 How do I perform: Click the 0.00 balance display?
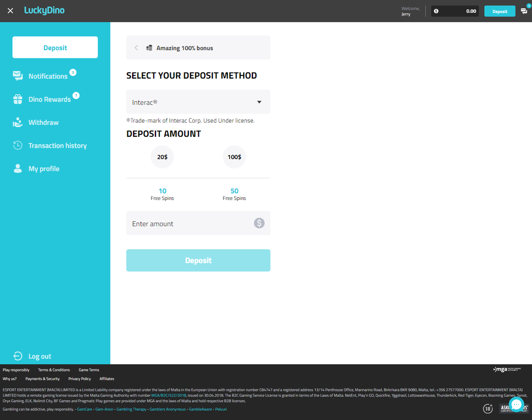click(455, 11)
